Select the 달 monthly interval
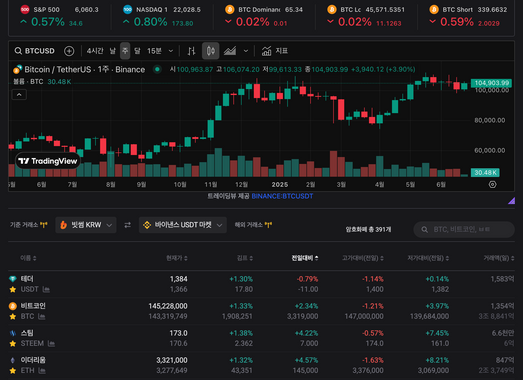 coord(137,51)
